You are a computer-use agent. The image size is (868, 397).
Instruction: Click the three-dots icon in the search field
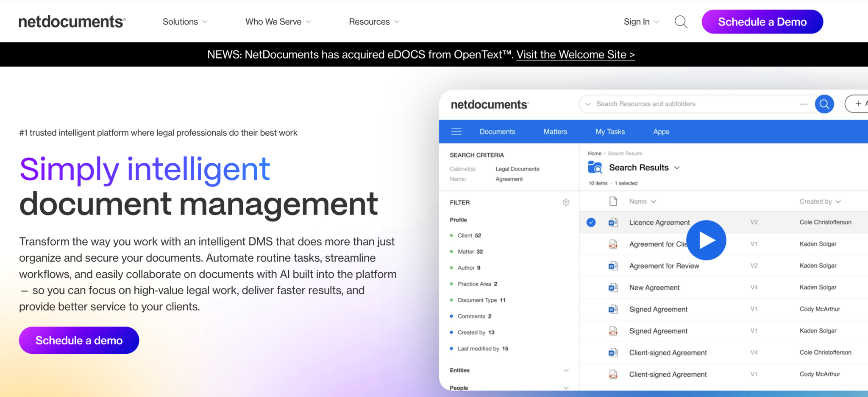tap(804, 104)
